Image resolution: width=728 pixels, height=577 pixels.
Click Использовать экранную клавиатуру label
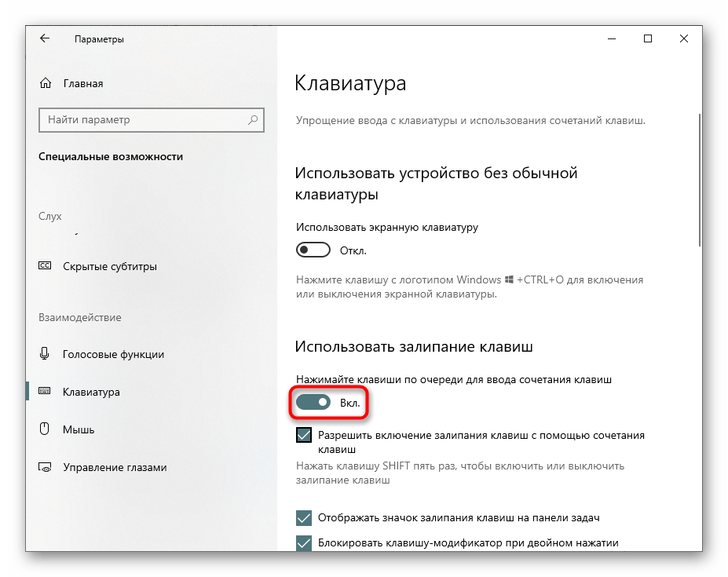click(x=386, y=228)
